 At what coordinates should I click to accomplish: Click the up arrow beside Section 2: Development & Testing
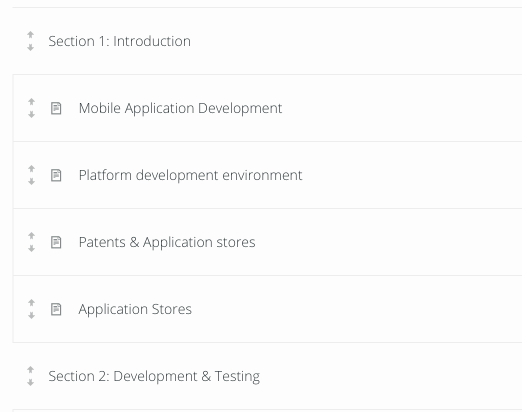click(30, 370)
